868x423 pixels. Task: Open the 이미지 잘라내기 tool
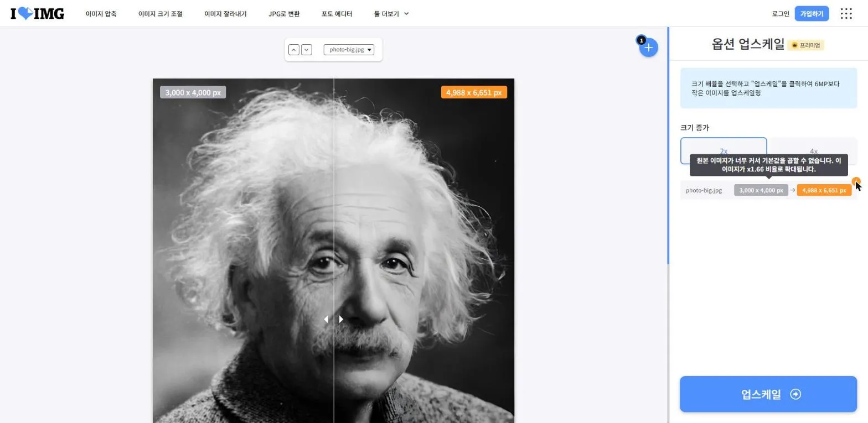(225, 14)
